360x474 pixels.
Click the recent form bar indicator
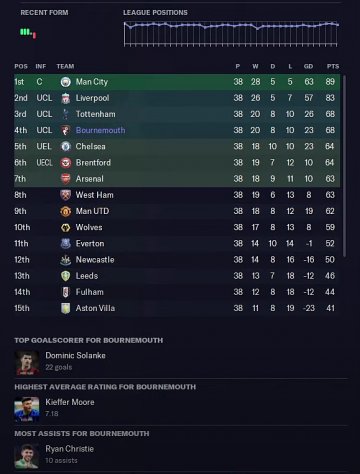[28, 33]
